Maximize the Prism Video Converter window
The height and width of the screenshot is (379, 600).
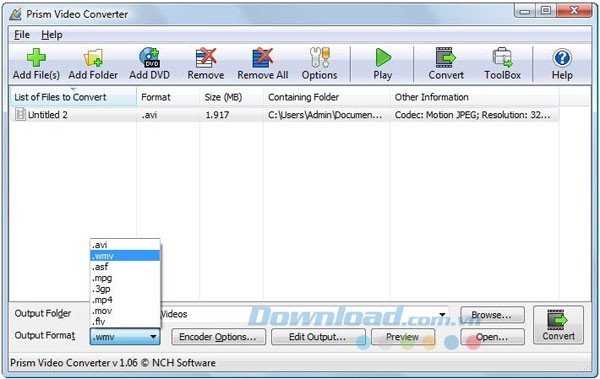coord(546,11)
